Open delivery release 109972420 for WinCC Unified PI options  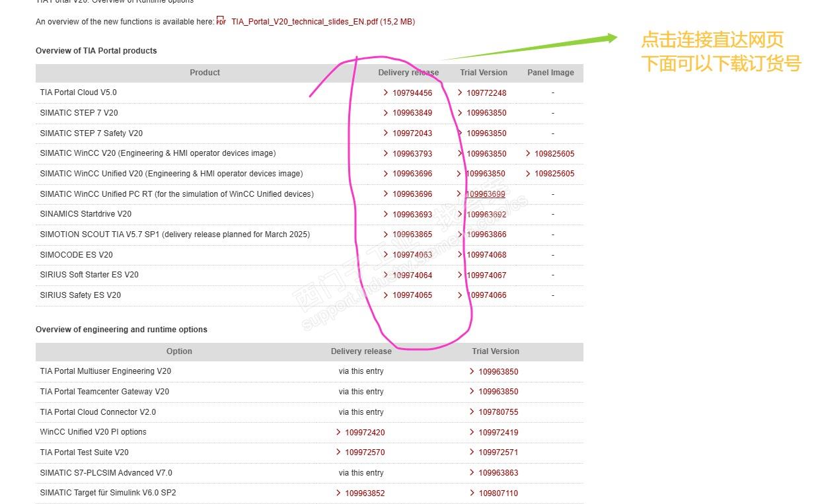pyautogui.click(x=365, y=433)
